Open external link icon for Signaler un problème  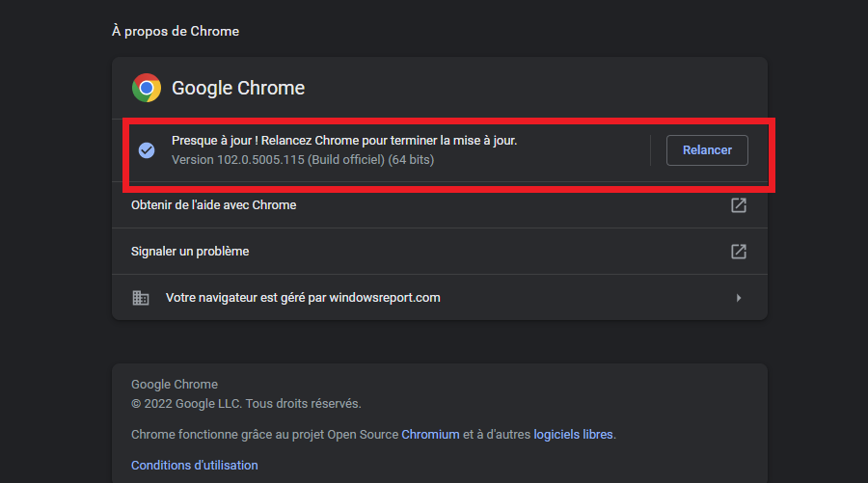click(739, 252)
